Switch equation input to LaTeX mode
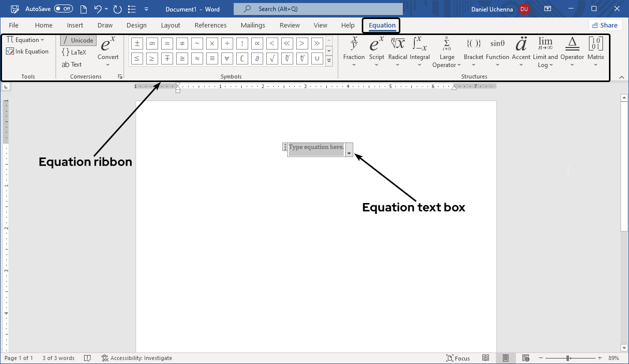Viewport: 629px width, 364px height. 76,51
